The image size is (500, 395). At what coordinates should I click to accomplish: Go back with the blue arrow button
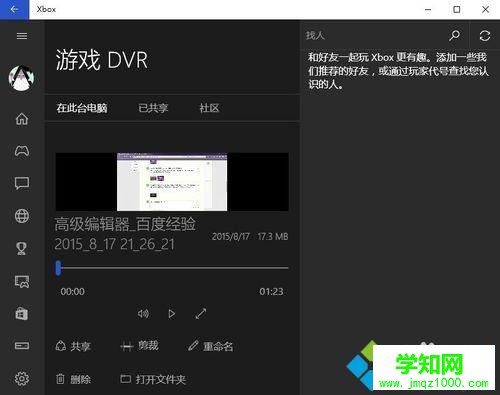(14, 9)
